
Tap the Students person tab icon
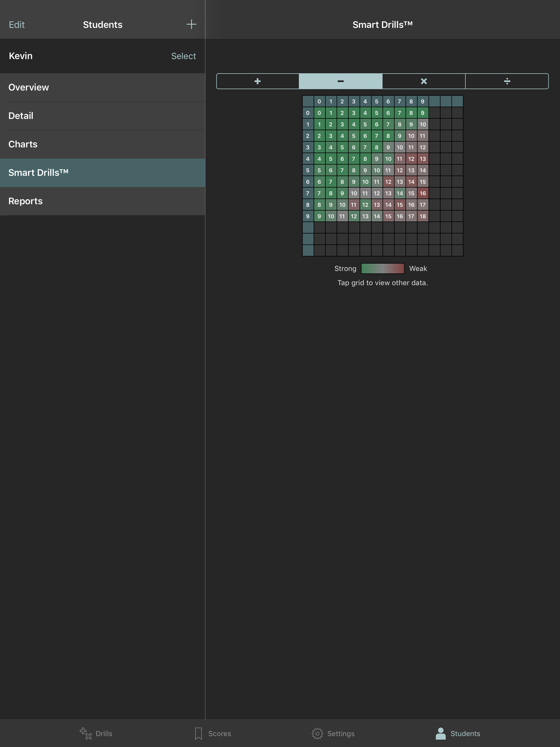click(x=441, y=733)
